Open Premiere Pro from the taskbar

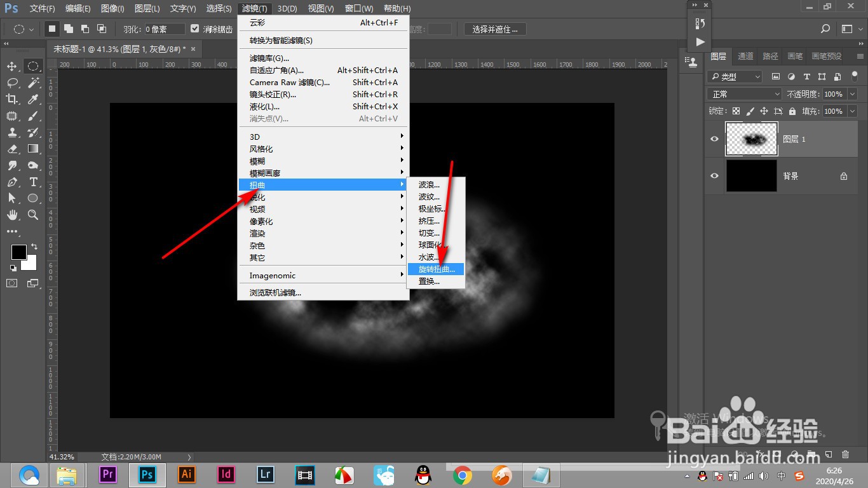coord(107,474)
